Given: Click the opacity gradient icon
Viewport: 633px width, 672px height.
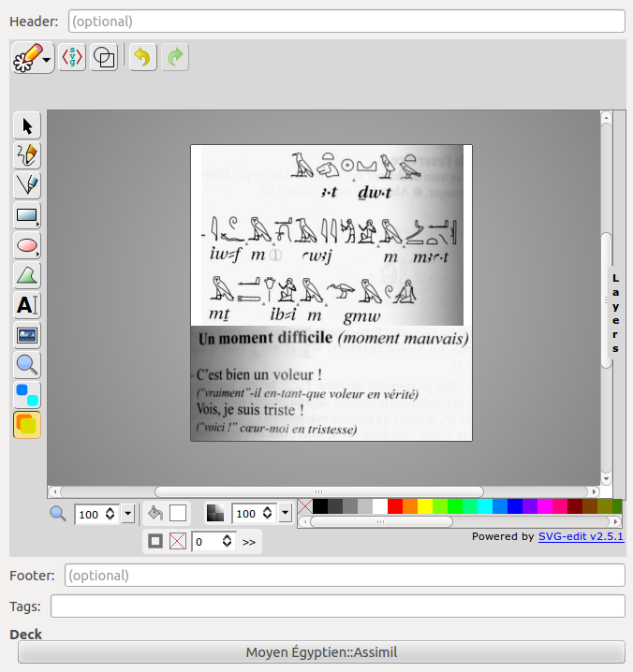Looking at the screenshot, I should click(215, 513).
